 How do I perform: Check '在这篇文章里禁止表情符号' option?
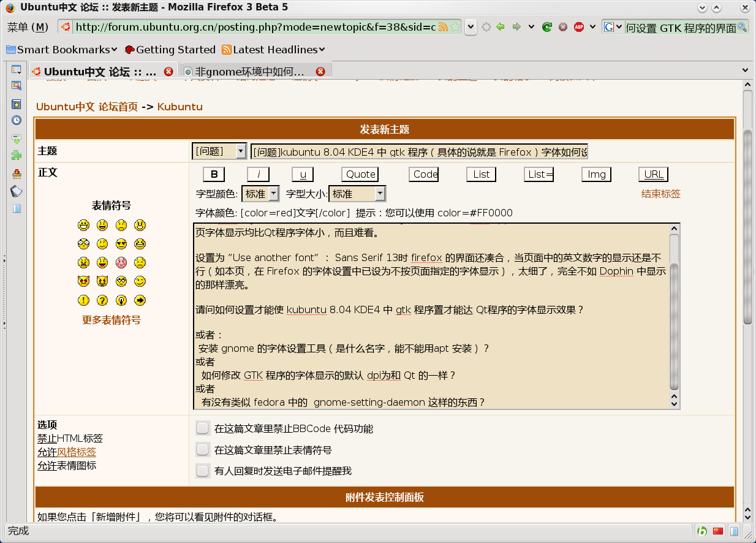[202, 450]
